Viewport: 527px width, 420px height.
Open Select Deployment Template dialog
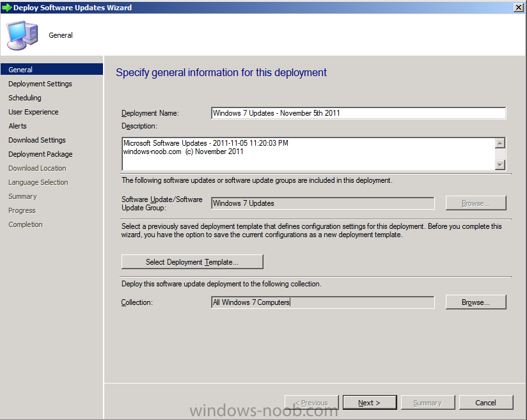click(x=193, y=262)
